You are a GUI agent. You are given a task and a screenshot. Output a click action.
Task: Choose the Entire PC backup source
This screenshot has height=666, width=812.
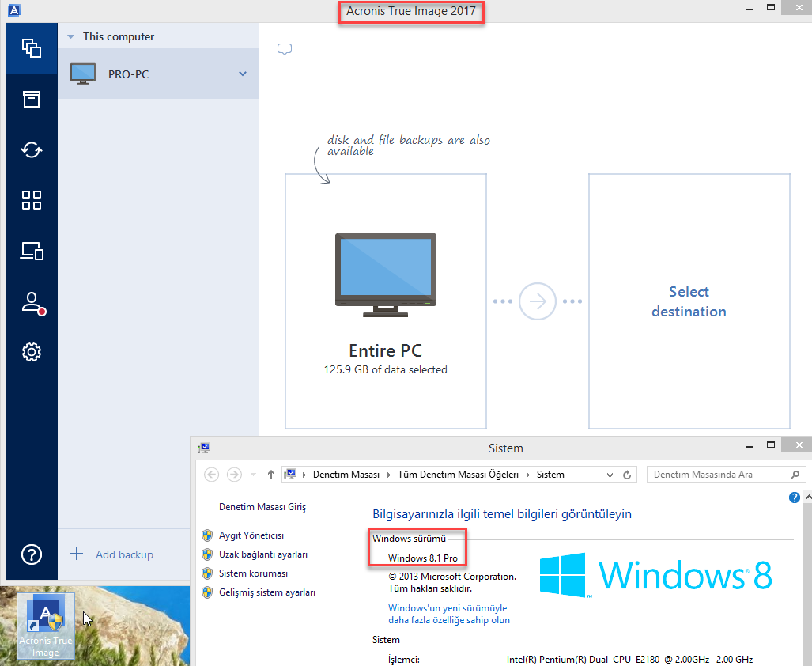tap(386, 301)
